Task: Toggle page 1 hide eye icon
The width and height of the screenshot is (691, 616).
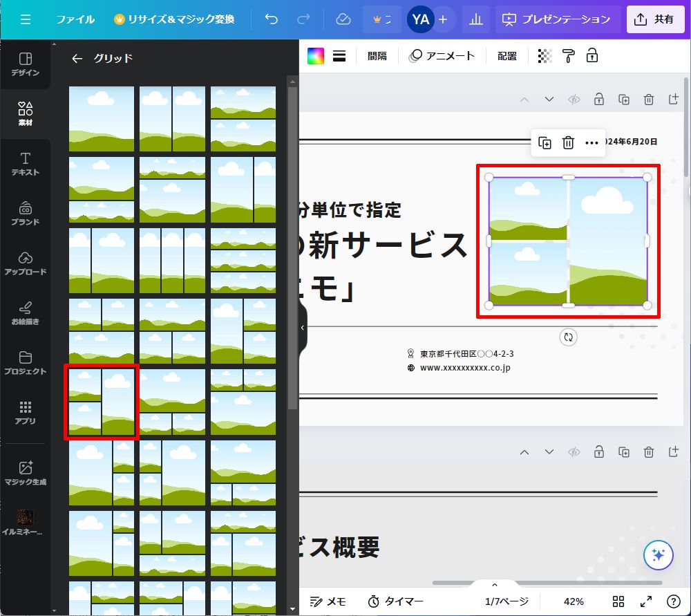Action: (x=574, y=100)
